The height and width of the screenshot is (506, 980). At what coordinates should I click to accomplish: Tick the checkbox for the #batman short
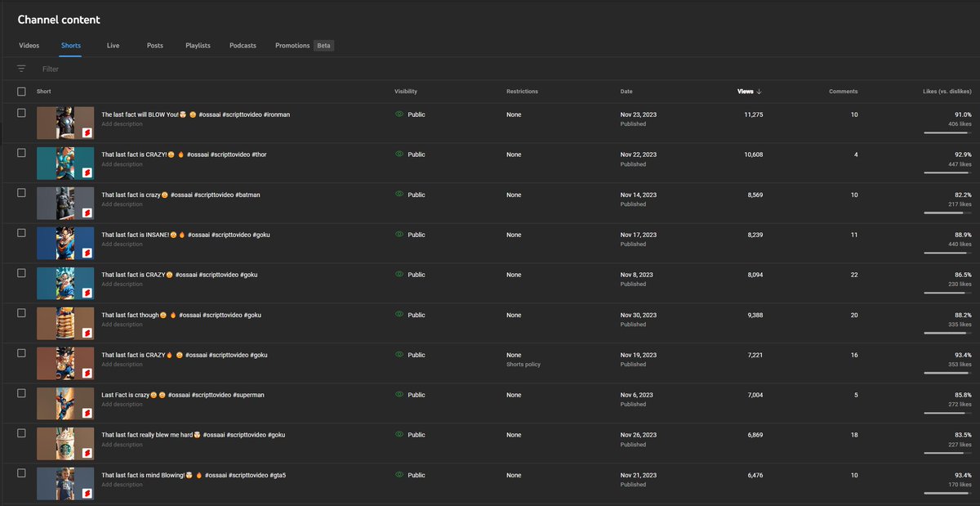21,193
